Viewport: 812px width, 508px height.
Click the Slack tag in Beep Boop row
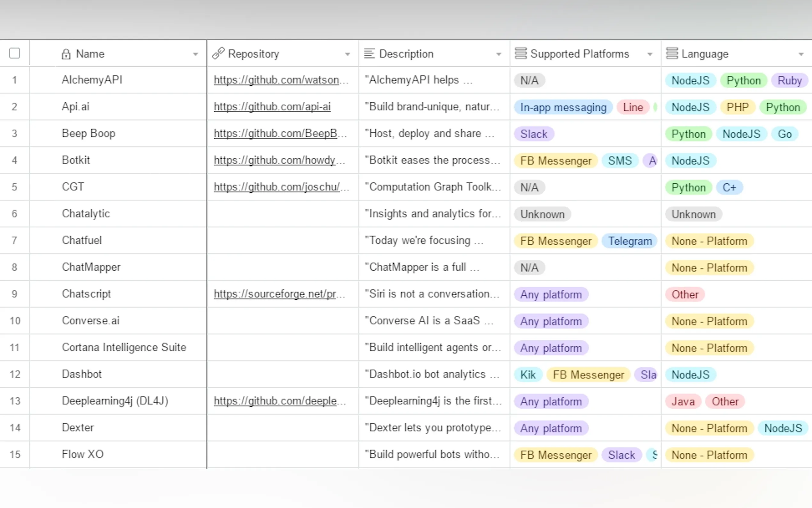click(534, 134)
